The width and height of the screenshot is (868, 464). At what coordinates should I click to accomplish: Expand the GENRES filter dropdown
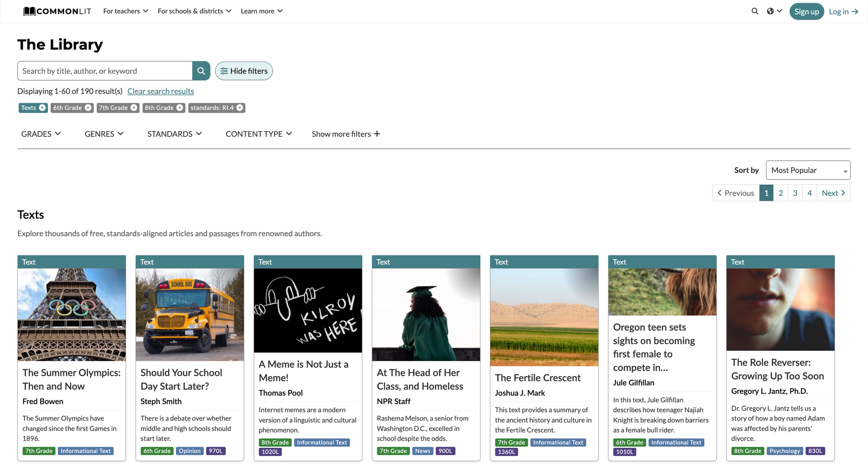(x=104, y=134)
